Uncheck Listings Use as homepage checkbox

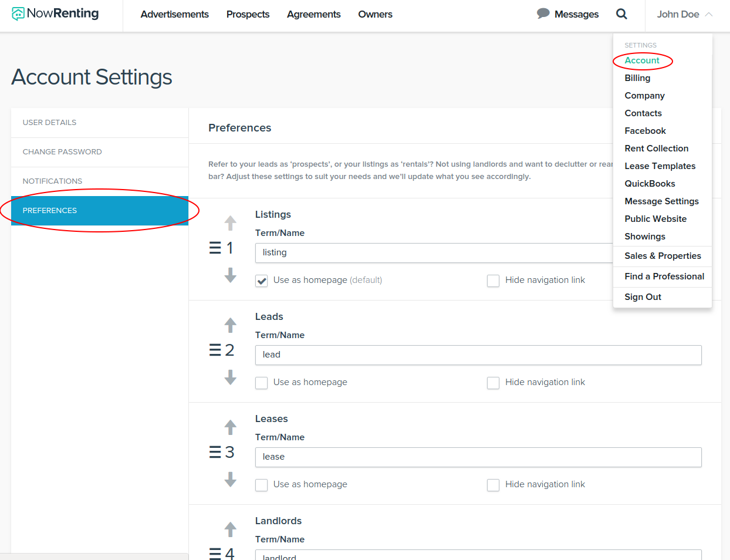(262, 281)
